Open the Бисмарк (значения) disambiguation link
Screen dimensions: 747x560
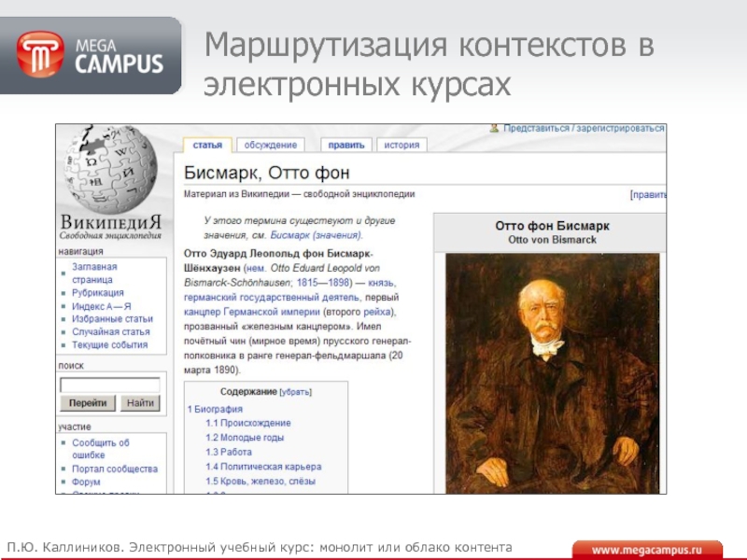pyautogui.click(x=316, y=235)
